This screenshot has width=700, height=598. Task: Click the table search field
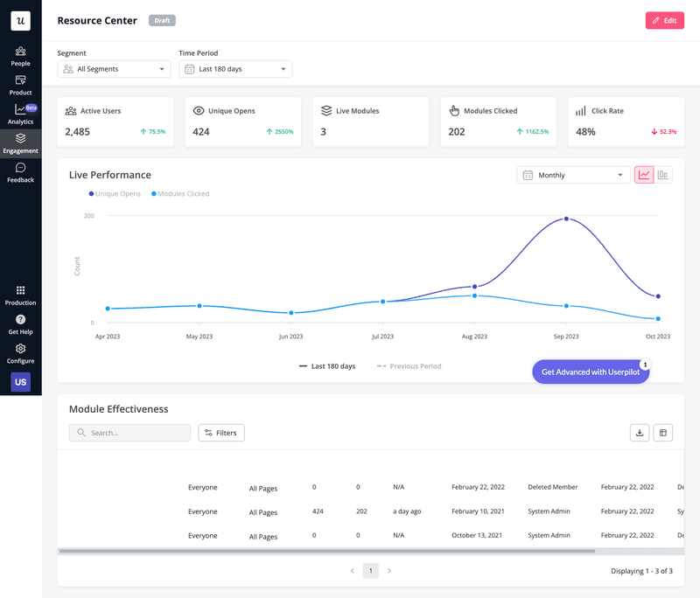pyautogui.click(x=129, y=432)
